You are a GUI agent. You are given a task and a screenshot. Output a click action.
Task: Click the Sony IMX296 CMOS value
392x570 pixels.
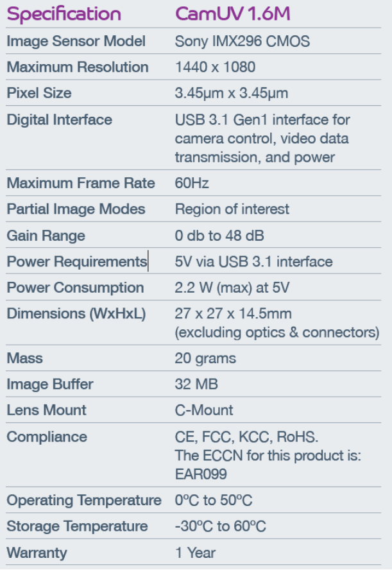point(243,41)
